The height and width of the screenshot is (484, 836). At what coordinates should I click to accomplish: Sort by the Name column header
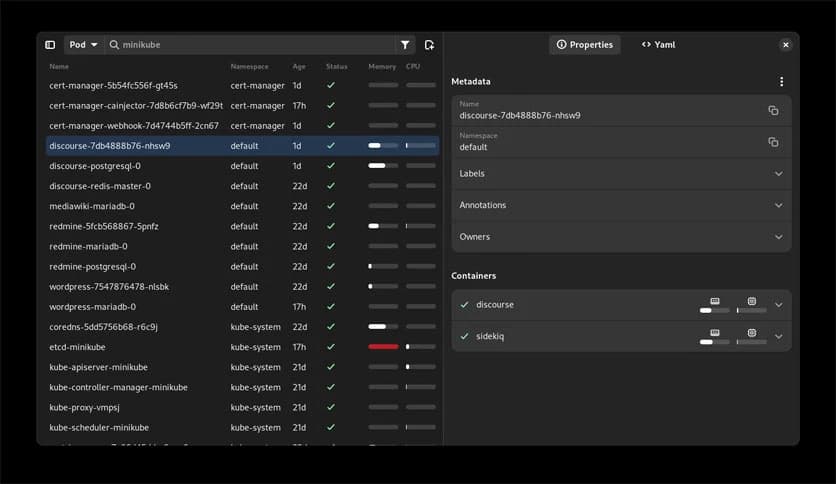point(59,67)
